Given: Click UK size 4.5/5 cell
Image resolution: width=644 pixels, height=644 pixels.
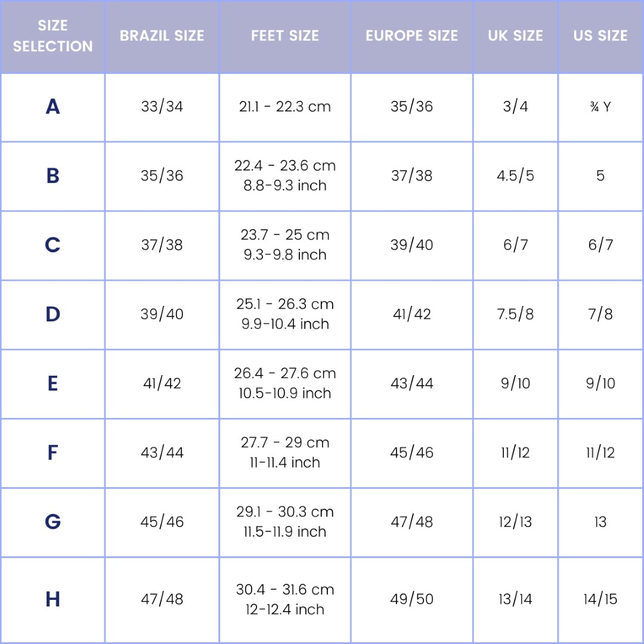Looking at the screenshot, I should click(x=515, y=176).
